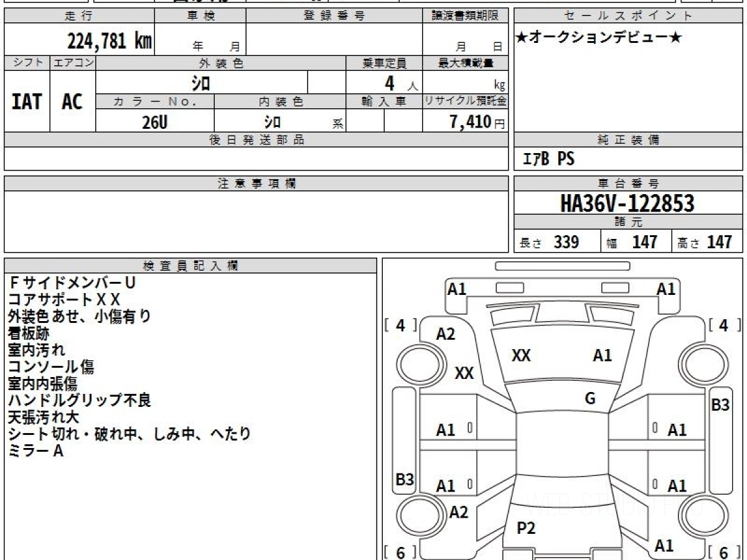Select the note ミラーＡ

click(36, 450)
